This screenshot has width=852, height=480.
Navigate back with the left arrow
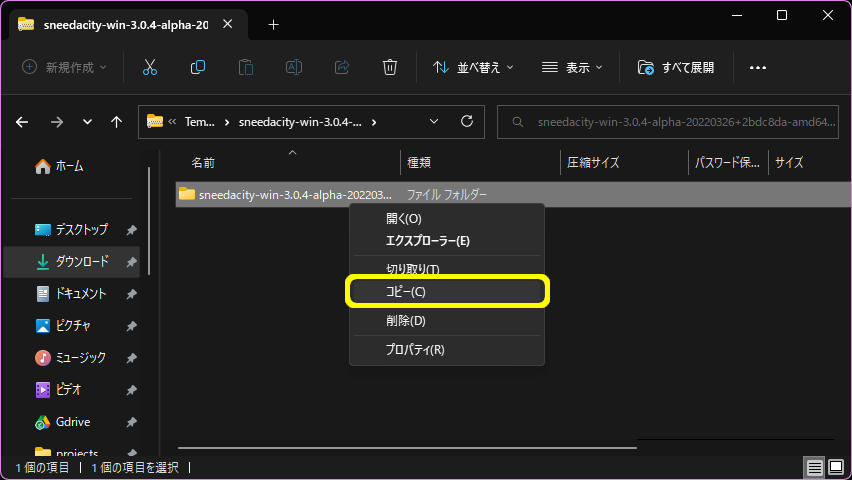coord(23,122)
